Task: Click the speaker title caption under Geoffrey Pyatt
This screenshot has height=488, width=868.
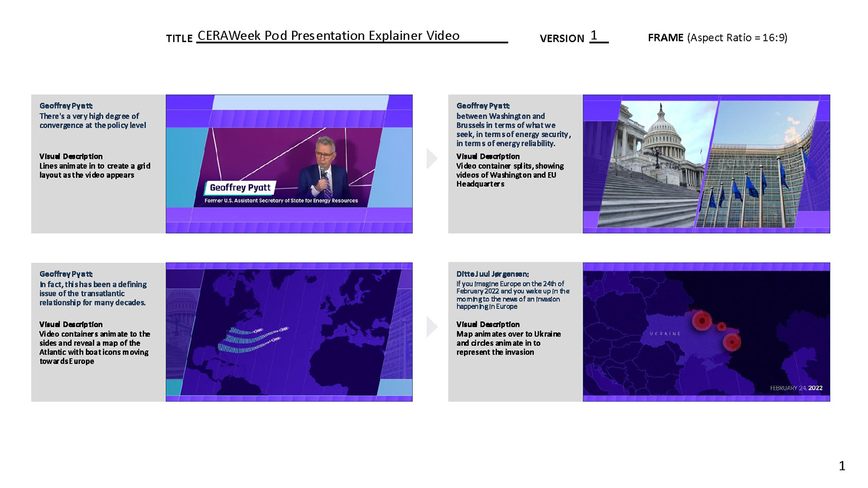Action: 281,201
